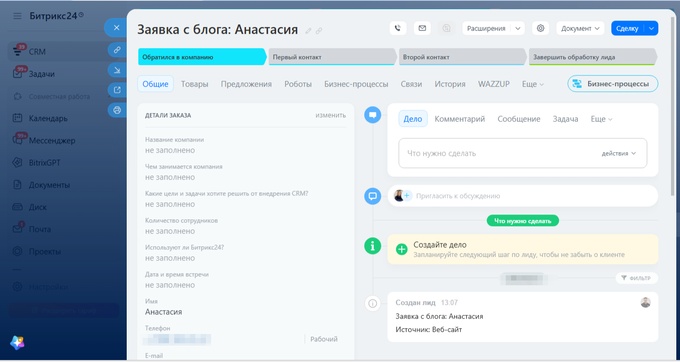Click the print side button
Viewport: 680px width, 362px height.
click(117, 110)
